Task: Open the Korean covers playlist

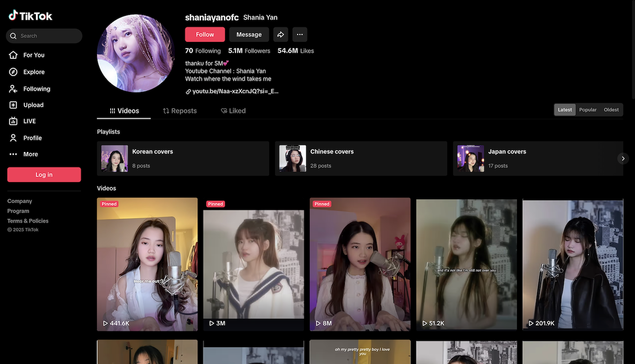Action: [183, 158]
